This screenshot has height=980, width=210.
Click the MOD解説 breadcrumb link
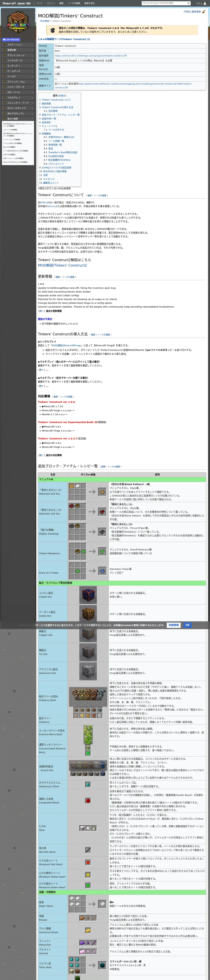45,21
